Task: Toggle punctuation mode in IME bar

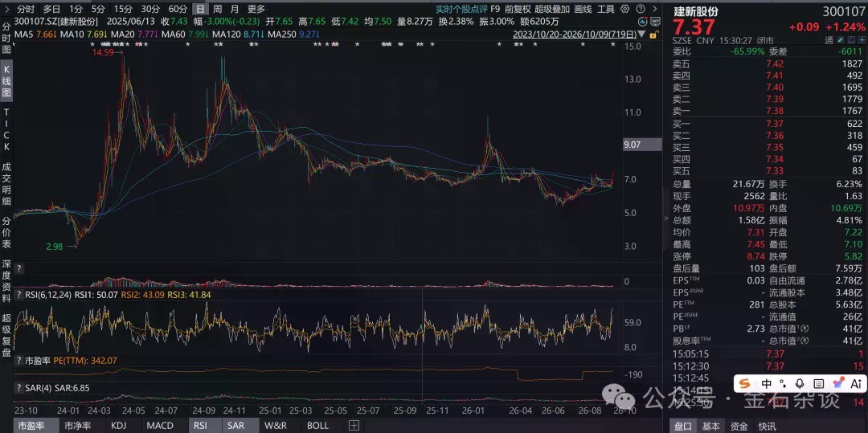Action: [783, 383]
